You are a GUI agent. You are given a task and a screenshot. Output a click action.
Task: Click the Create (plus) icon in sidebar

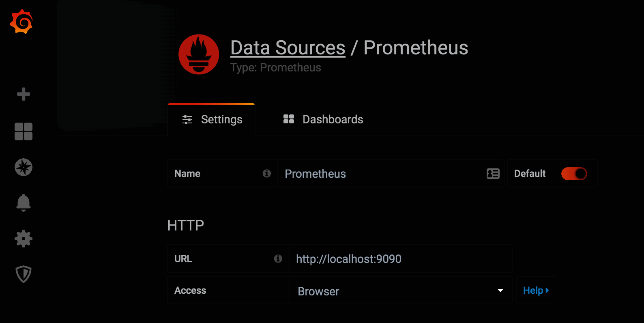(x=23, y=94)
